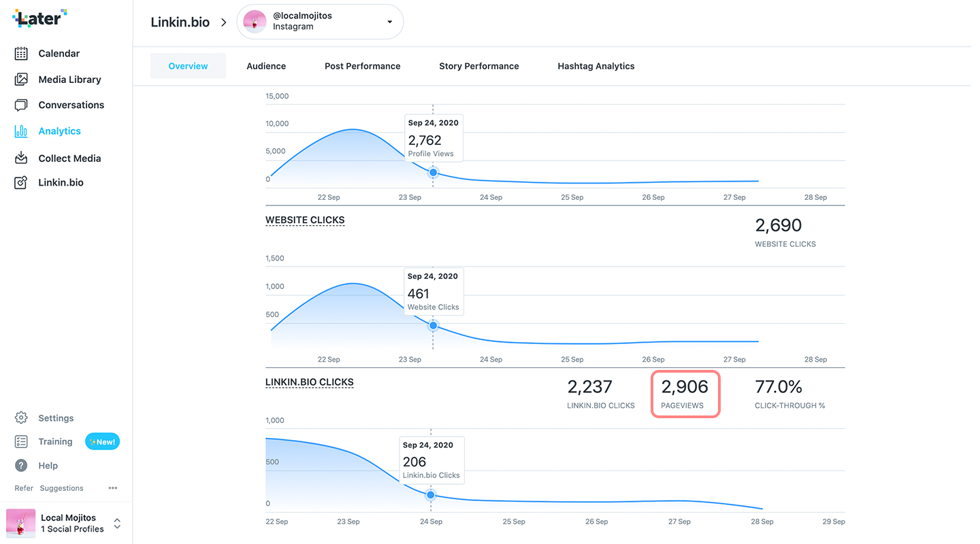This screenshot has width=980, height=544.
Task: Click the Collect Media download icon
Action: tap(21, 158)
